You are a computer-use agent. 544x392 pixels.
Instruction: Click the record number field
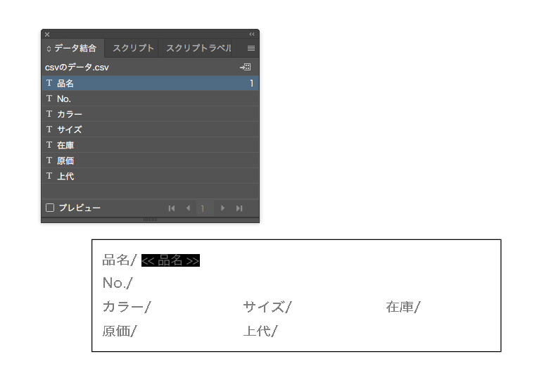[x=205, y=208]
